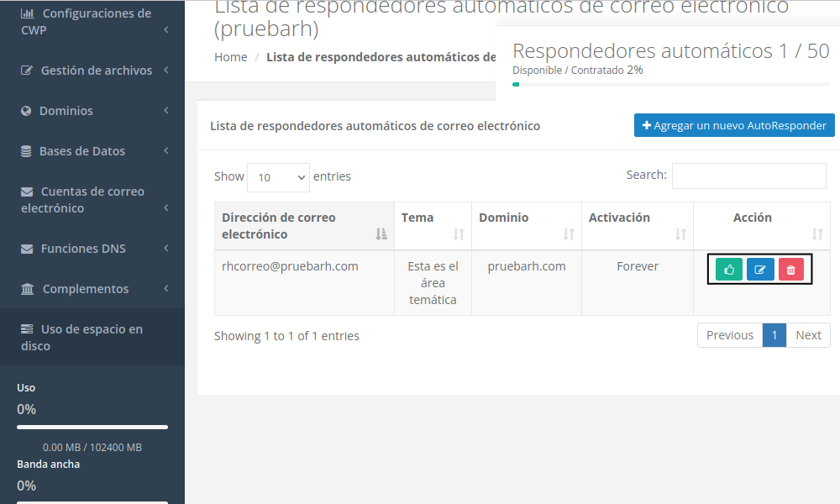Open the show entries count dropdown
Image resolution: width=840 pixels, height=504 pixels.
point(278,177)
